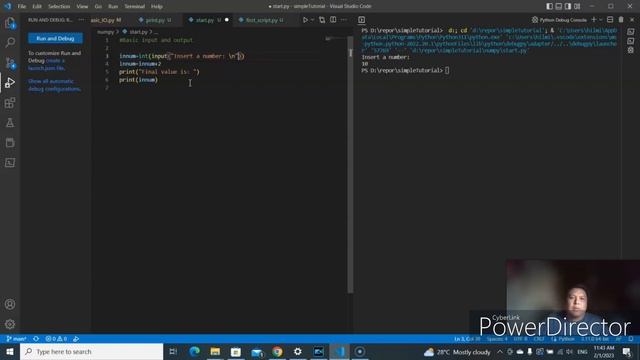Screen dimensions: 640x360
Task: Switch to the start.py tab
Action: coord(204,20)
